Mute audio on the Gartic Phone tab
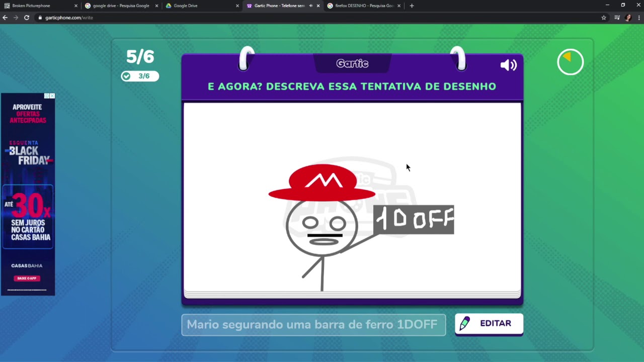The height and width of the screenshot is (362, 644). pos(310,6)
